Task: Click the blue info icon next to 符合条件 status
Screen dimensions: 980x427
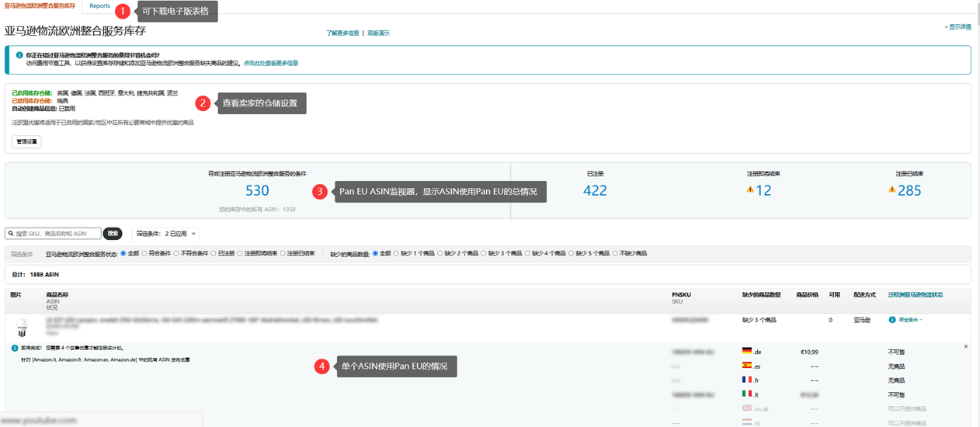Action: (x=892, y=320)
